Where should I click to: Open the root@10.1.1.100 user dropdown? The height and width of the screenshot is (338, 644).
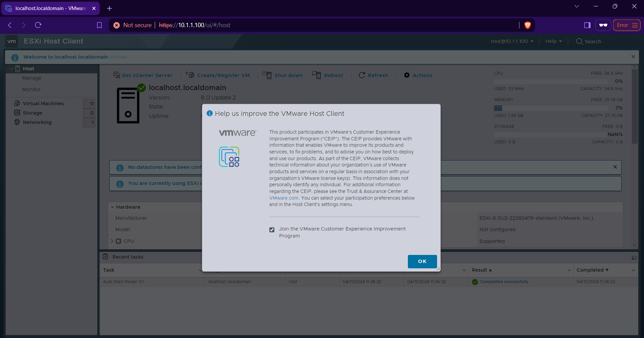coord(512,41)
